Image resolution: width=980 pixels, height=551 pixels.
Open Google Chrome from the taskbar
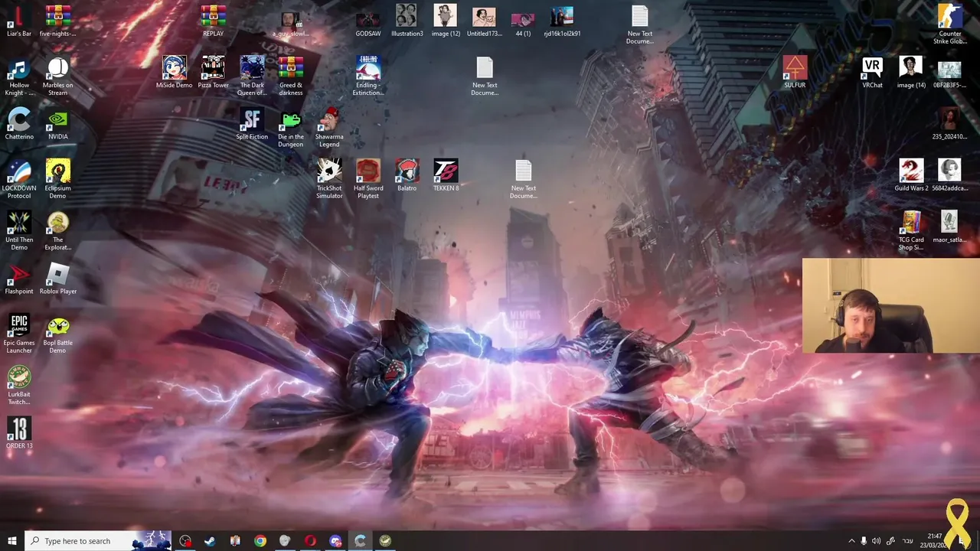click(x=260, y=540)
